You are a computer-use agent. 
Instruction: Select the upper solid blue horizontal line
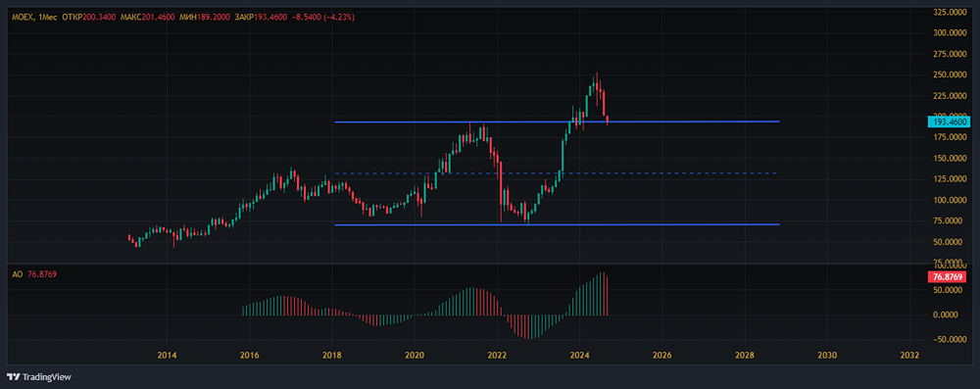coord(557,122)
